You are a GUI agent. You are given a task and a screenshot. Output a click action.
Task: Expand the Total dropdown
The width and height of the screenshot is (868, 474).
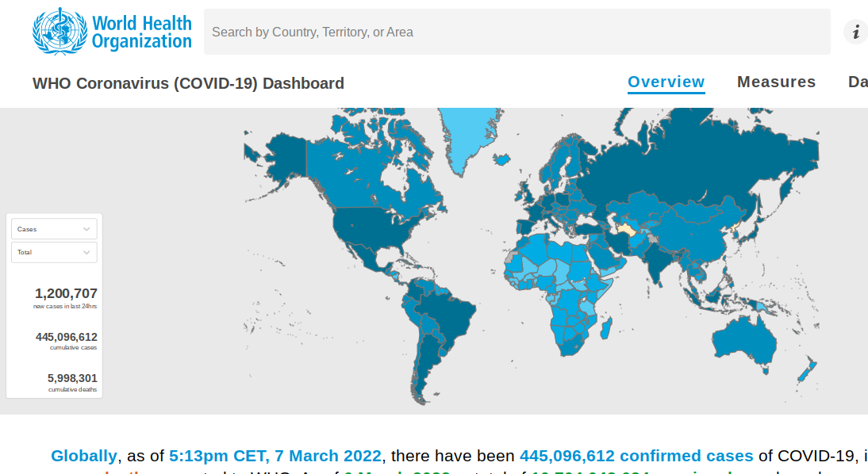point(54,252)
